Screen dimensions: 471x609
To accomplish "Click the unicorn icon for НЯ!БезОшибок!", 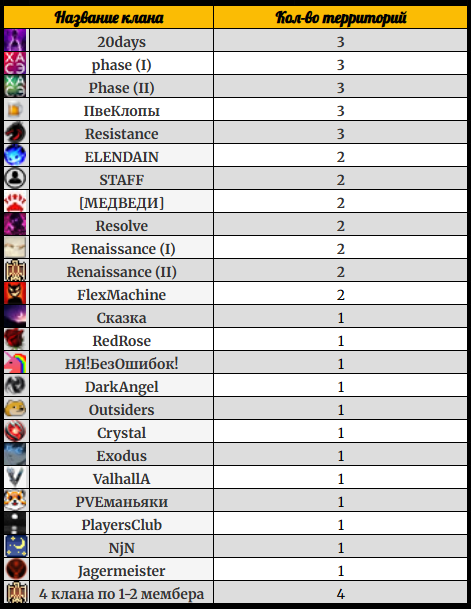I will click(x=15, y=362).
